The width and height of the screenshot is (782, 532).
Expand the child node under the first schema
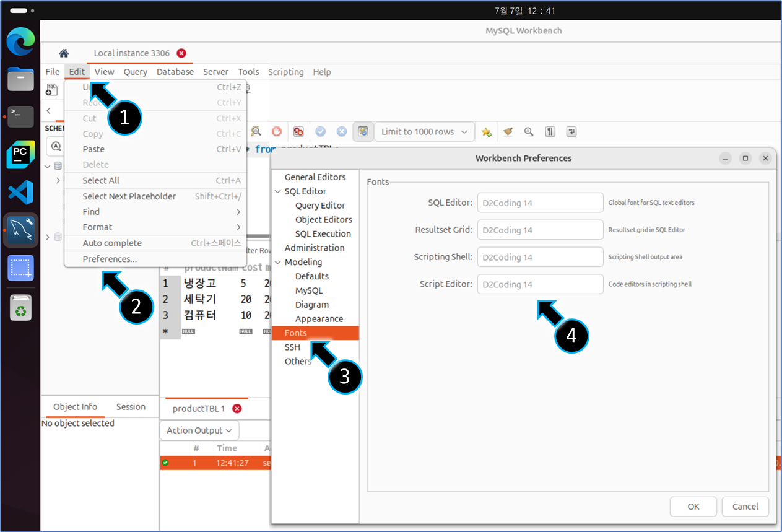(58, 180)
